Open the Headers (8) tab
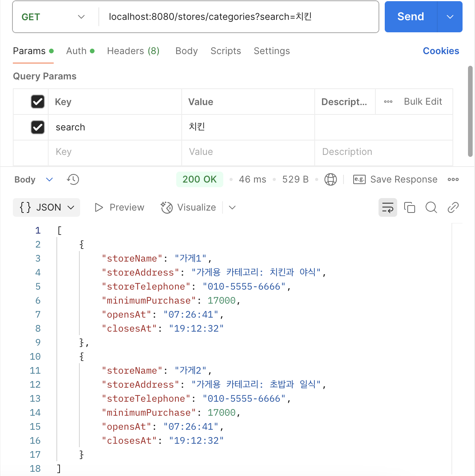Viewport: 475px width, 476px height. coord(133,51)
